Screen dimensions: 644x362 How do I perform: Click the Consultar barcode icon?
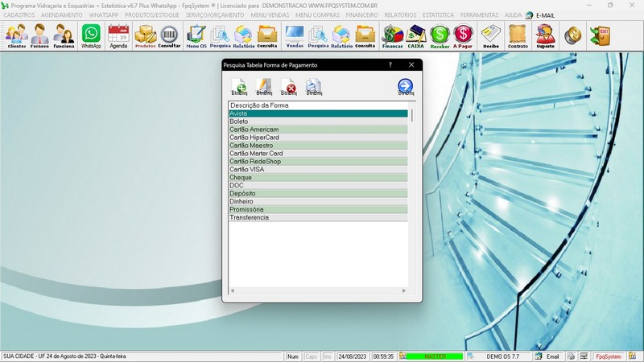click(x=169, y=36)
